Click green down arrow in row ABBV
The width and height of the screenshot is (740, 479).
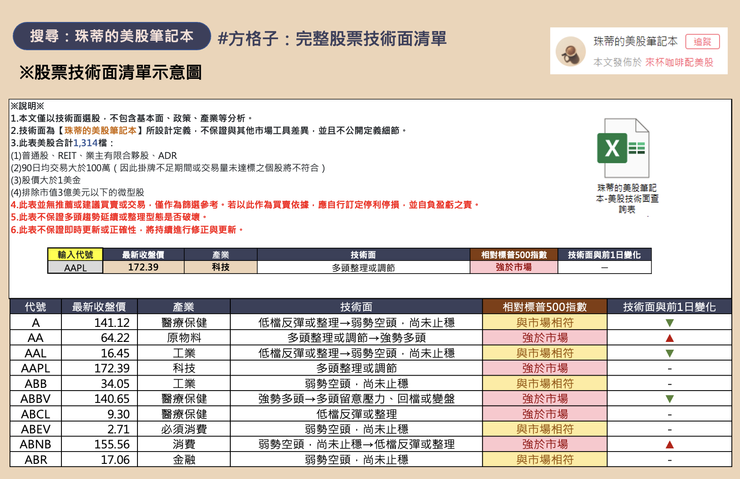click(x=669, y=399)
